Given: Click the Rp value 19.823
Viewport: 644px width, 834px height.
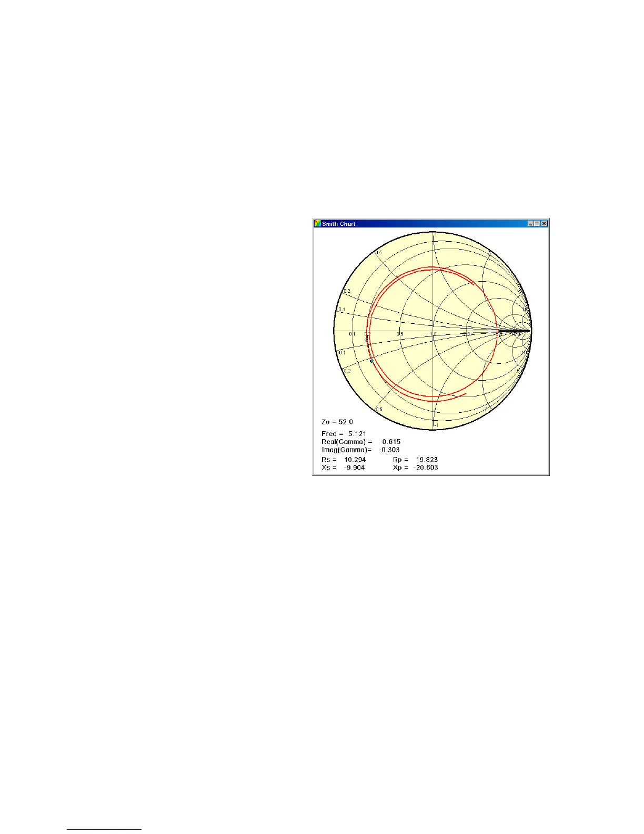Looking at the screenshot, I should [x=427, y=460].
